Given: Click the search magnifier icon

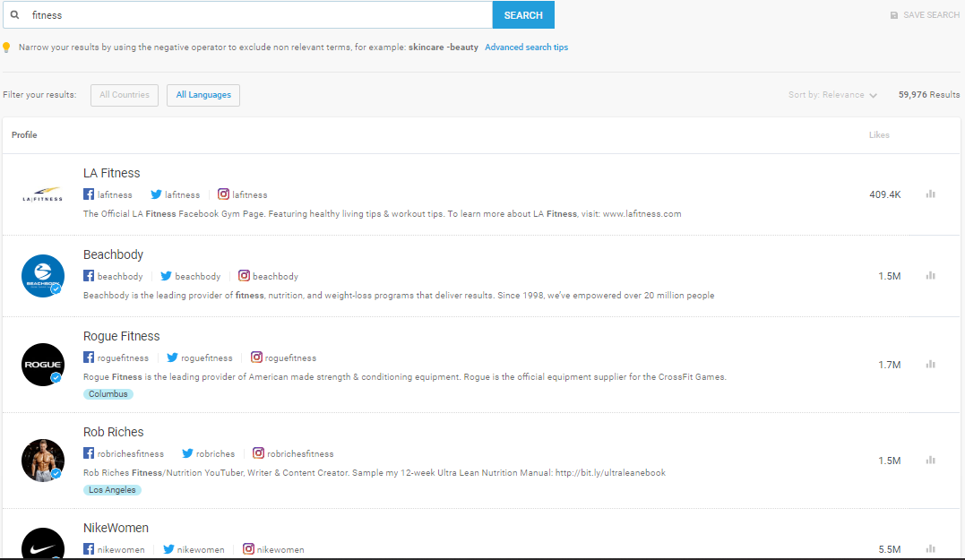Looking at the screenshot, I should (14, 14).
